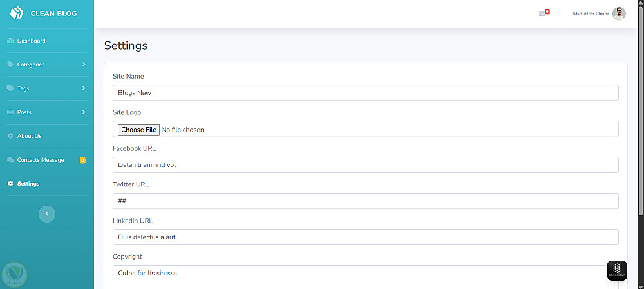The height and width of the screenshot is (289, 644).
Task: Click the Contacts Message chat icon
Action: pyautogui.click(x=10, y=160)
